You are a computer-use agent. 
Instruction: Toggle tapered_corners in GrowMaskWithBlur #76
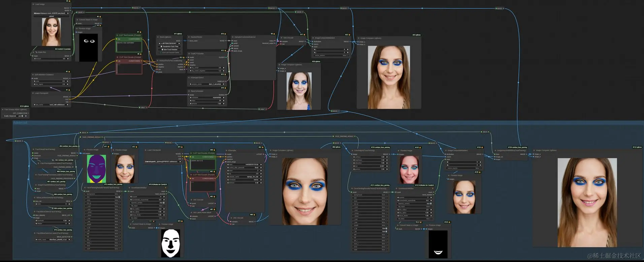click(x=148, y=202)
